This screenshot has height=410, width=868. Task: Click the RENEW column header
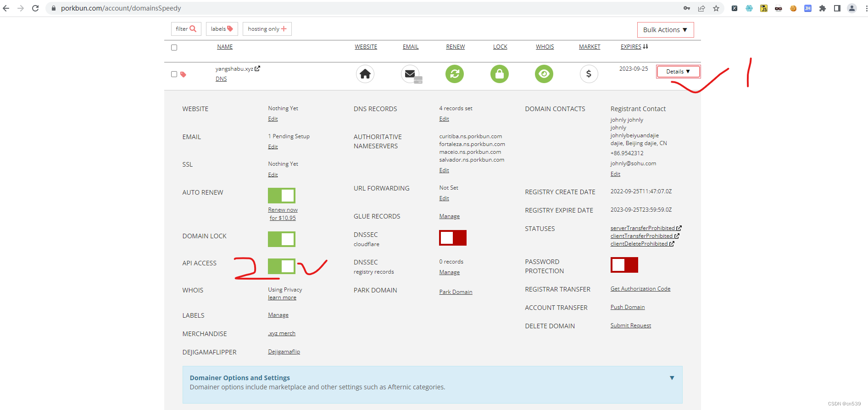[456, 47]
